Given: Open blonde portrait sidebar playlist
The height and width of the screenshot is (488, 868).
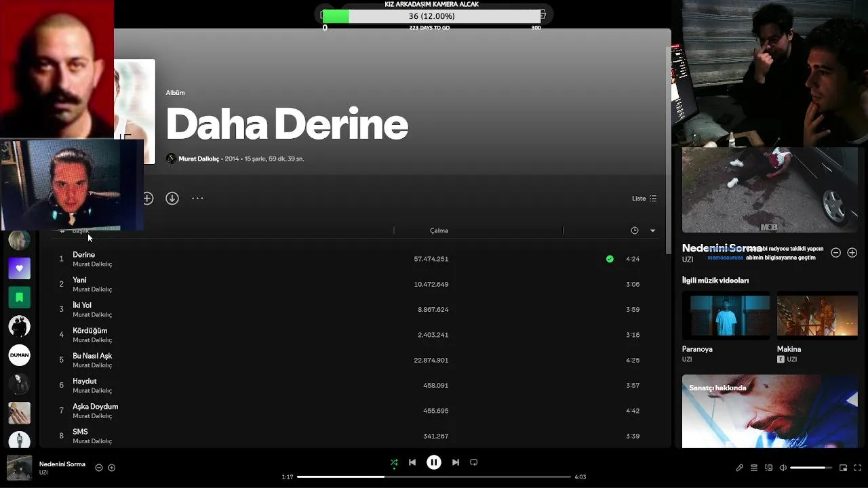Looking at the screenshot, I should coord(19,239).
